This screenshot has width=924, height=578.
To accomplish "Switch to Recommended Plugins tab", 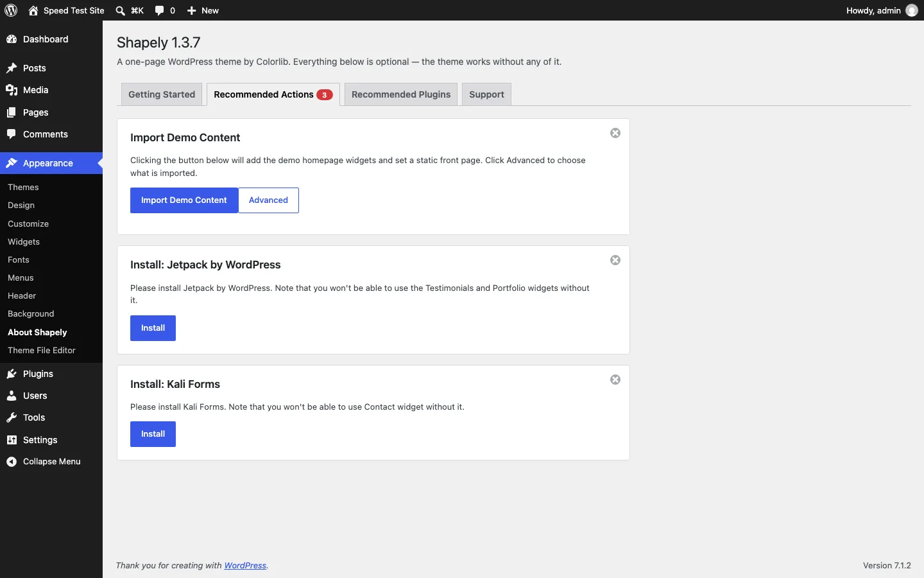I will tap(401, 94).
